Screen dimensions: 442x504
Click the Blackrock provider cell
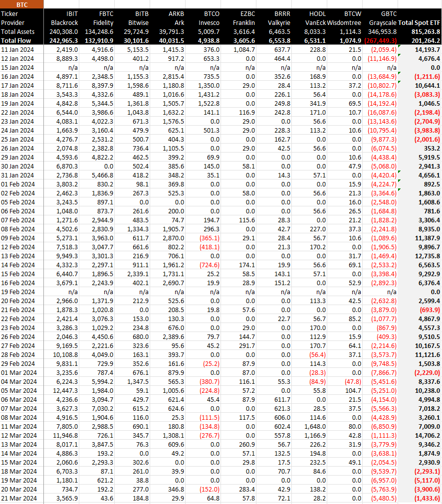[64, 22]
